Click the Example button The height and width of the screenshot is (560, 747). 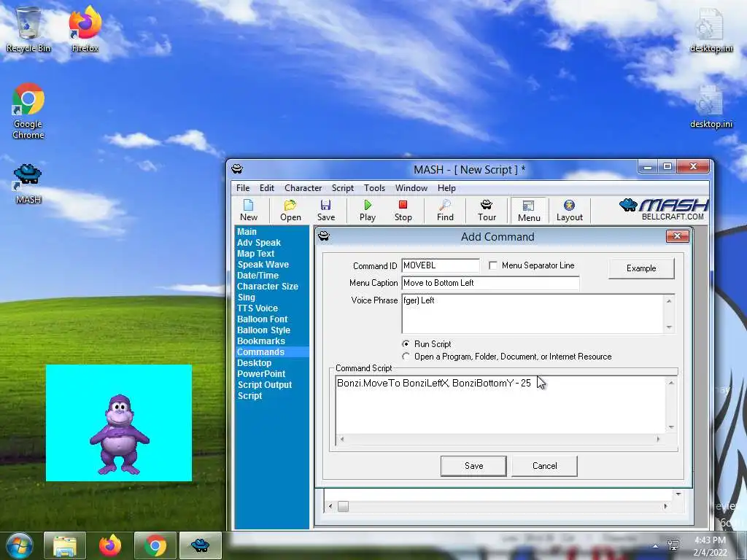(x=641, y=268)
